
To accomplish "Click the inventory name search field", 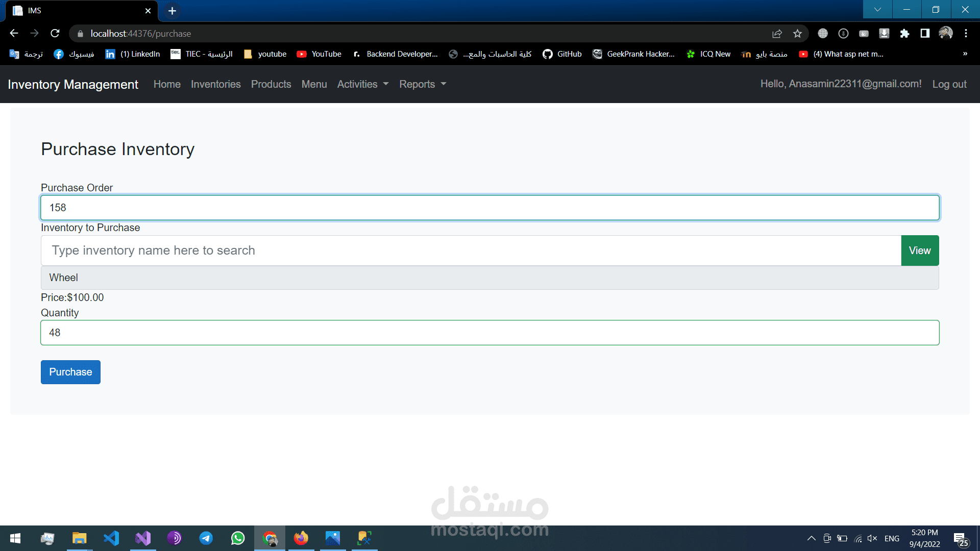I will pyautogui.click(x=471, y=251).
